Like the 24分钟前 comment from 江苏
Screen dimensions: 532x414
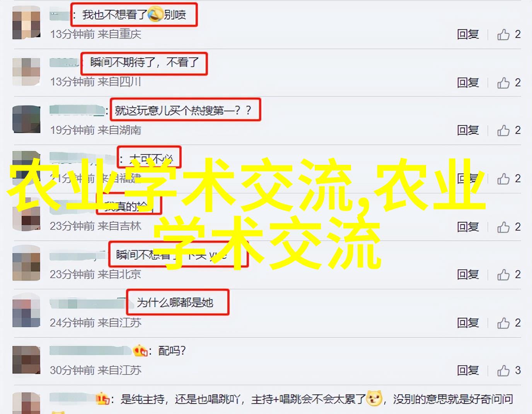click(x=509, y=323)
